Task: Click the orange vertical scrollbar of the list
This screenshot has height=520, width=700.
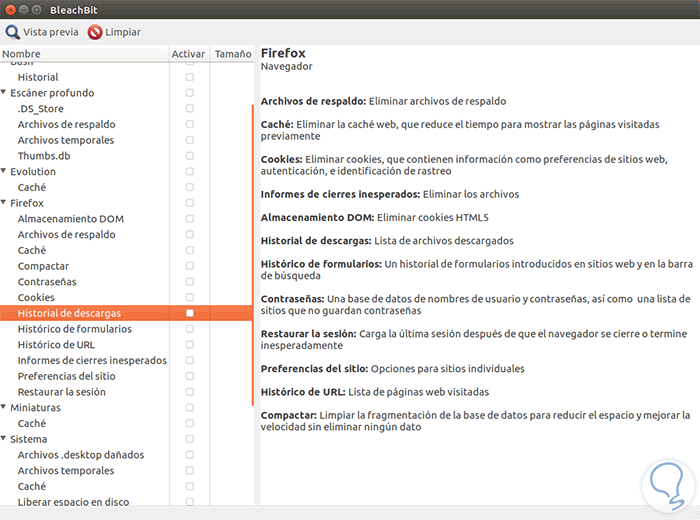Action: coord(253,255)
